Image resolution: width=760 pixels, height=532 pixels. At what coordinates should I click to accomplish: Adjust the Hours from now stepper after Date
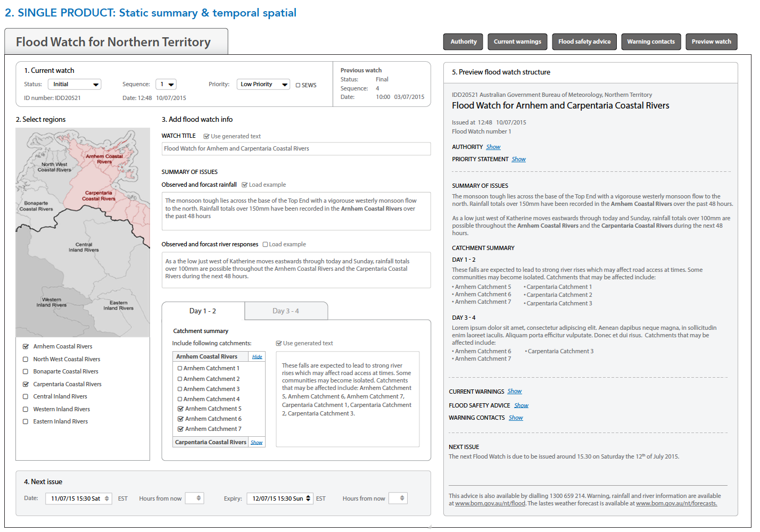click(199, 498)
